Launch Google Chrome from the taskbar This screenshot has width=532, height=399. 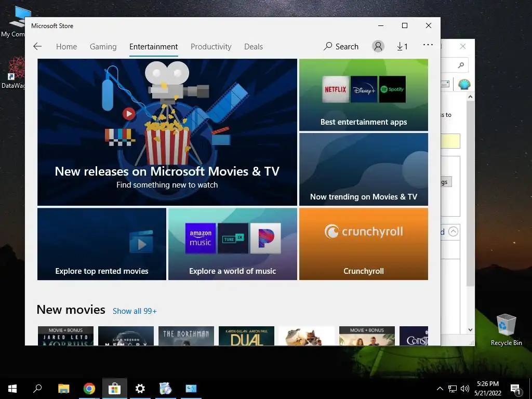tap(89, 389)
